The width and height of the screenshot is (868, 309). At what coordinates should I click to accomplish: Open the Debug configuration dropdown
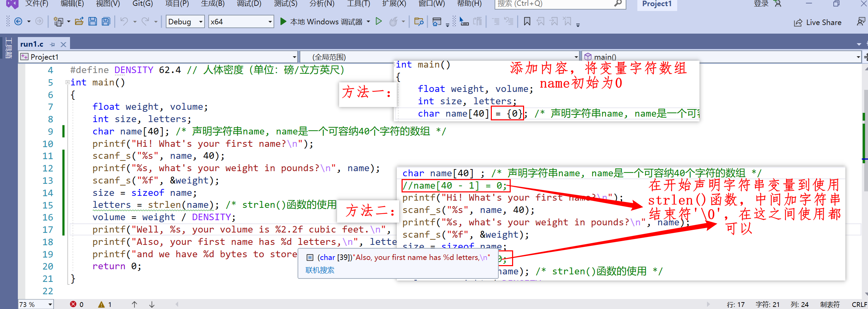185,22
